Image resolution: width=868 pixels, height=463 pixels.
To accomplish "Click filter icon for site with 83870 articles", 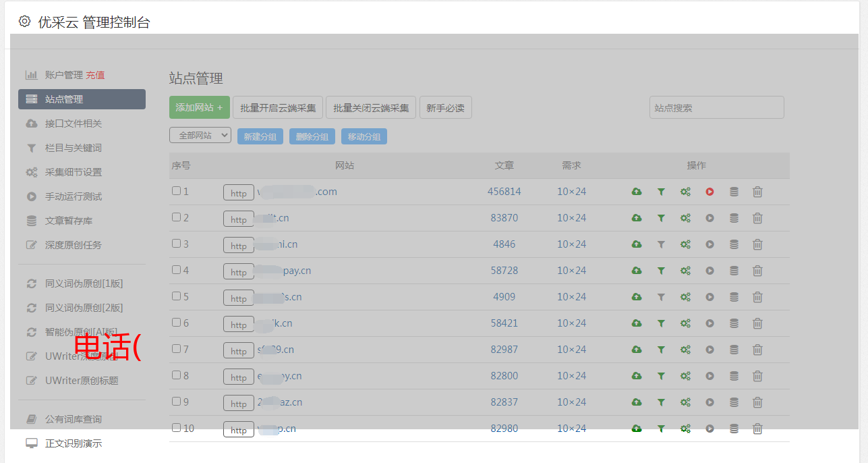I will pos(661,218).
